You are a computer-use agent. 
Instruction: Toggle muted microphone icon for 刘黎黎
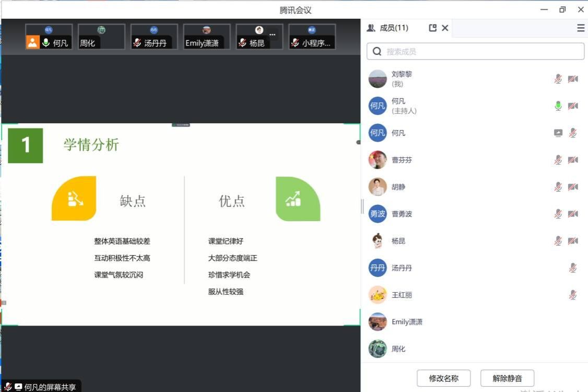[x=558, y=79]
